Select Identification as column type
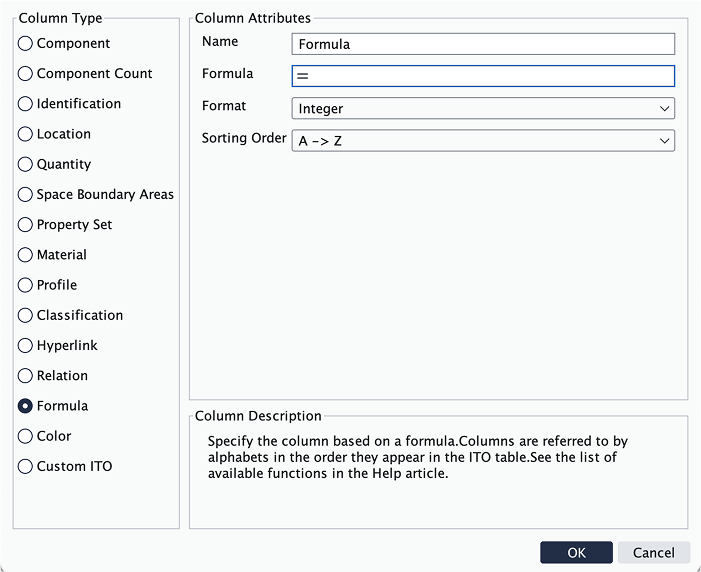Image resolution: width=701 pixels, height=572 pixels. [x=26, y=104]
